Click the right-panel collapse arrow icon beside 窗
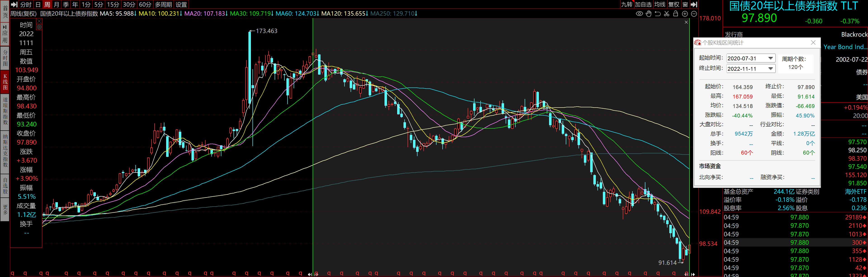This screenshot has height=277, width=868. point(694,4)
